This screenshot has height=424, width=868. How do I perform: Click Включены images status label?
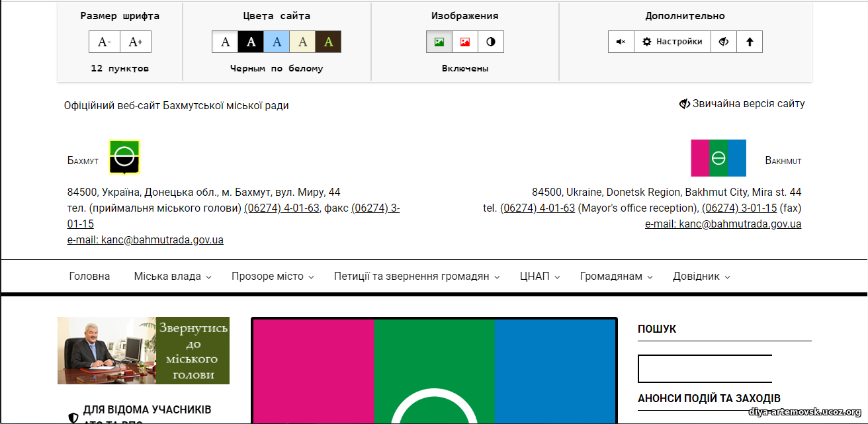[x=465, y=68]
